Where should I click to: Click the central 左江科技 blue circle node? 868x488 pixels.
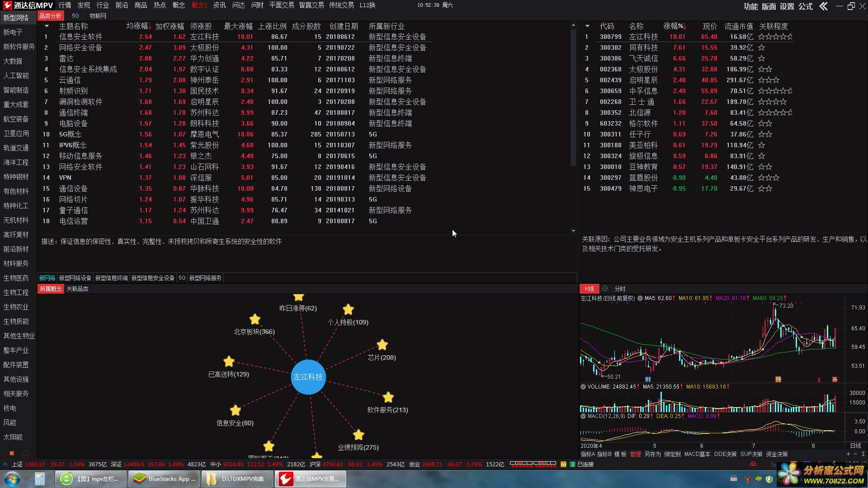[x=308, y=377]
